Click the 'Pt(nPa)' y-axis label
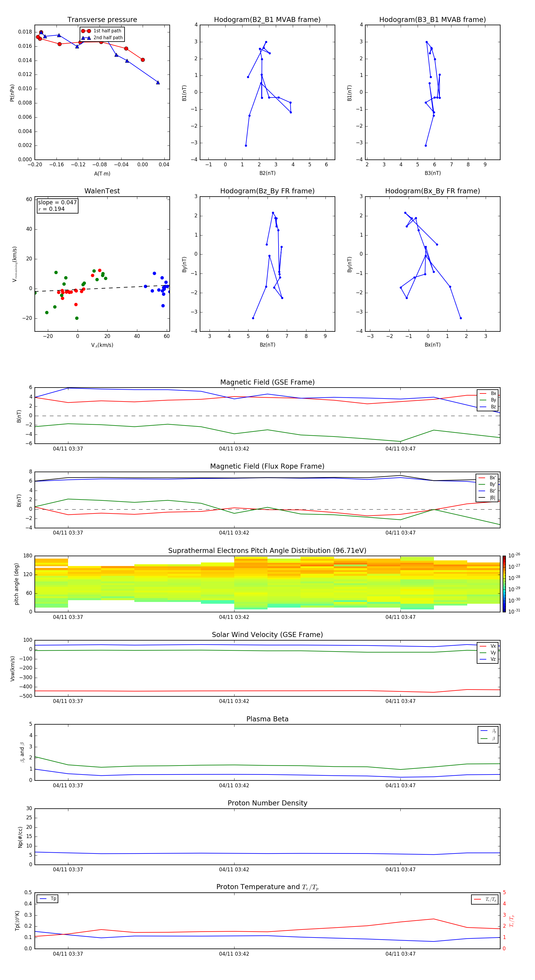 [12, 93]
